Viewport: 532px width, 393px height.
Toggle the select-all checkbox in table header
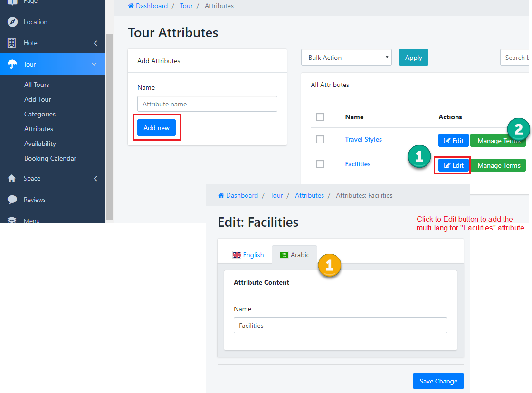[x=320, y=117]
